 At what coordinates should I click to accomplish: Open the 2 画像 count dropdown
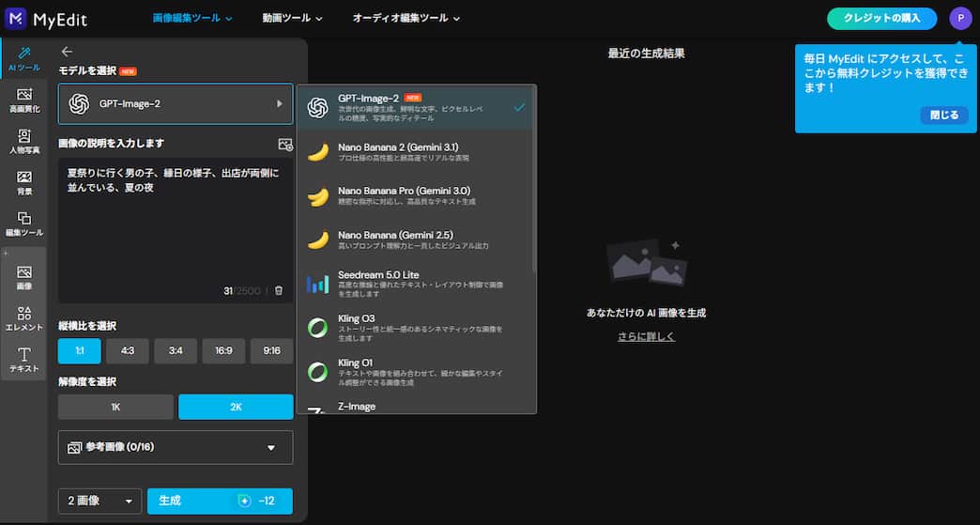[100, 502]
